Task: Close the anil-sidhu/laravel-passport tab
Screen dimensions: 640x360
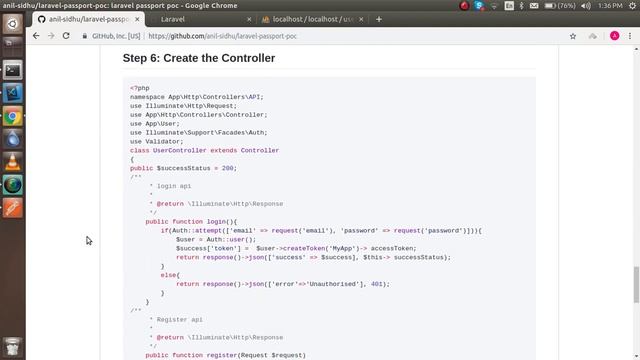Action: point(137,19)
